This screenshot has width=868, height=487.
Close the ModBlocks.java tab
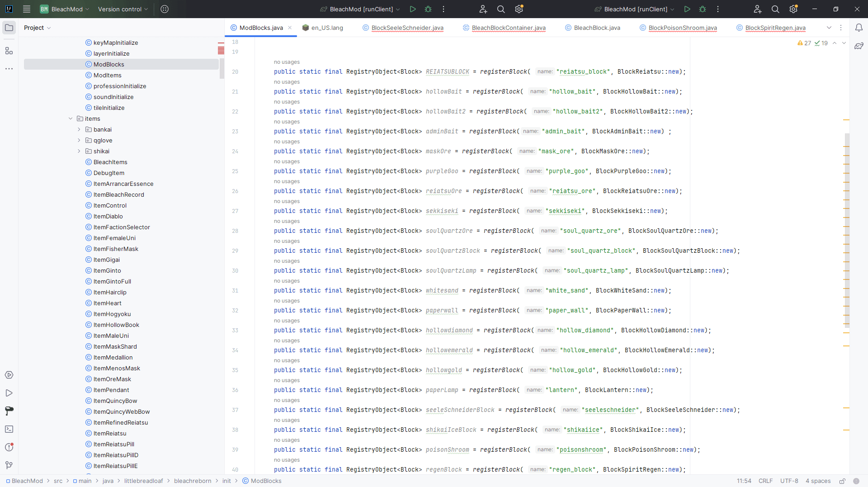pyautogui.click(x=290, y=28)
